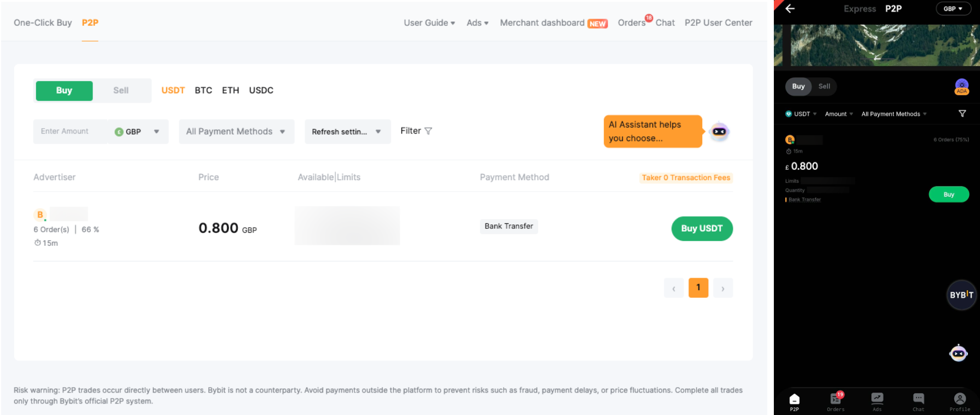Expand the All Payment Methods dropdown
Image resolution: width=980 pixels, height=415 pixels.
tap(236, 131)
